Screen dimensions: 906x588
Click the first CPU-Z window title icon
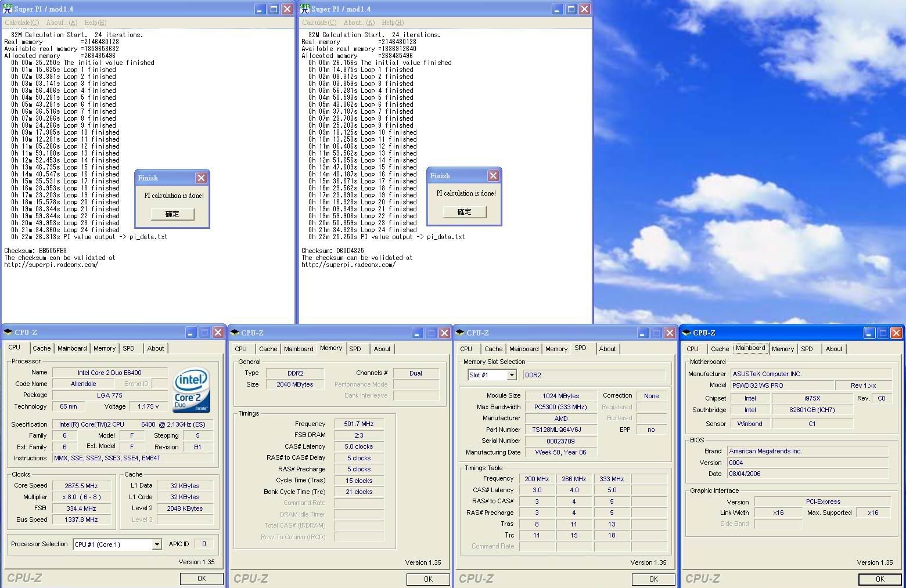[x=8, y=332]
